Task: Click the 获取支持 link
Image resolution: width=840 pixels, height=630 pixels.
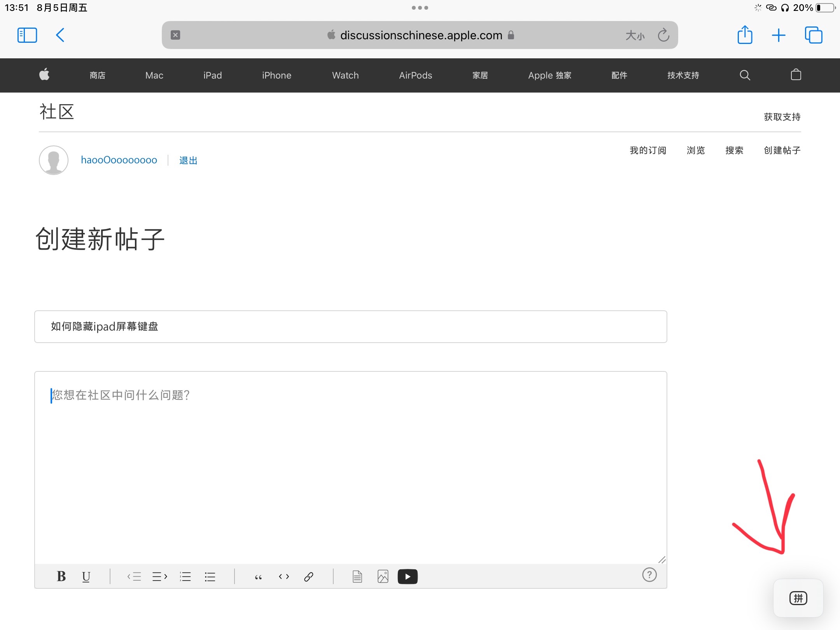Action: pyautogui.click(x=782, y=117)
